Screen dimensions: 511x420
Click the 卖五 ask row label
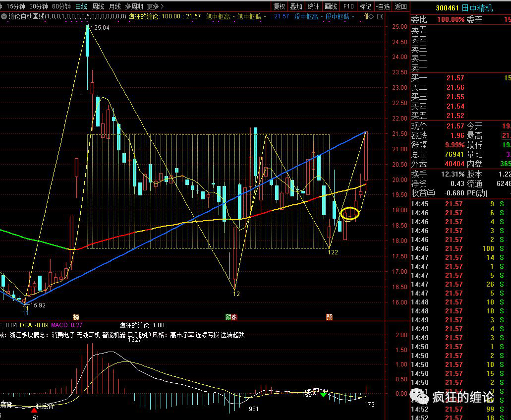click(x=419, y=30)
